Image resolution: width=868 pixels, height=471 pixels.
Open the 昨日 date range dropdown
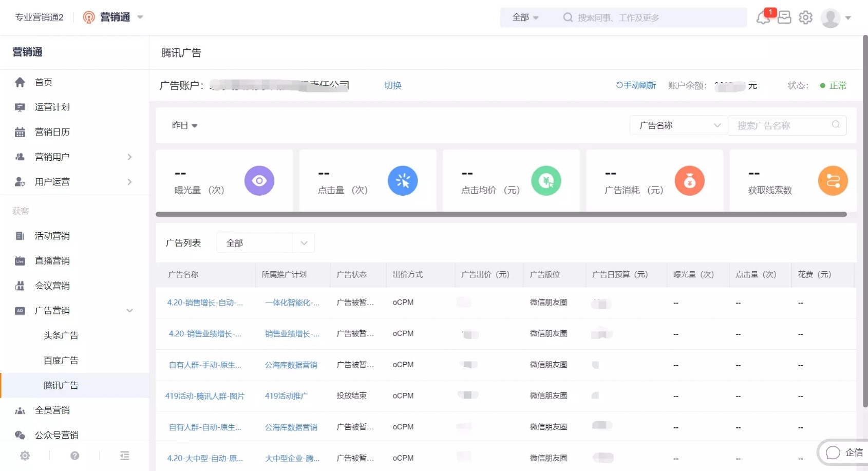click(x=184, y=125)
